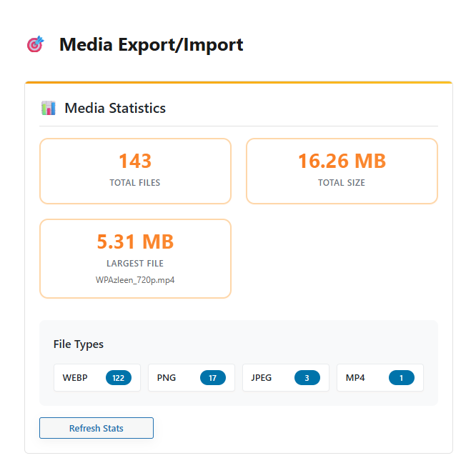This screenshot has width=476, height=458.
Task: Click the WPAzleen_720p.mp4 file name
Action: click(x=135, y=280)
